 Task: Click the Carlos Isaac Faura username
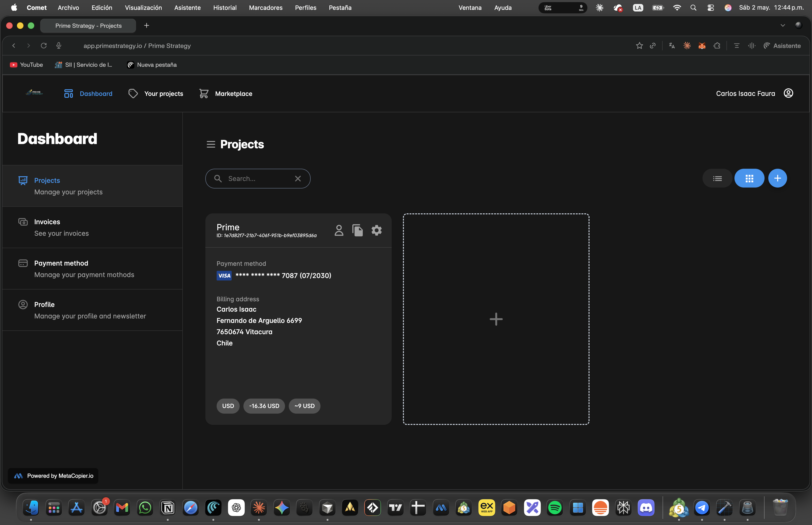click(746, 94)
